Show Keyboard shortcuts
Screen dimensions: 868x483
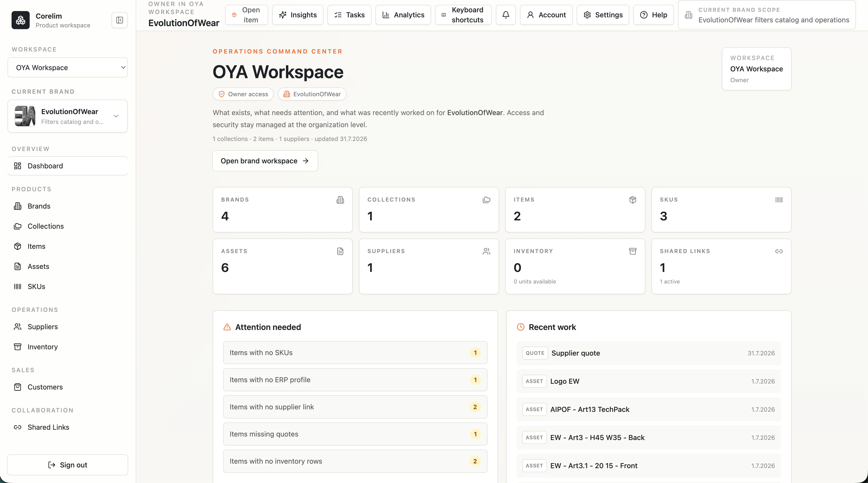coord(463,15)
